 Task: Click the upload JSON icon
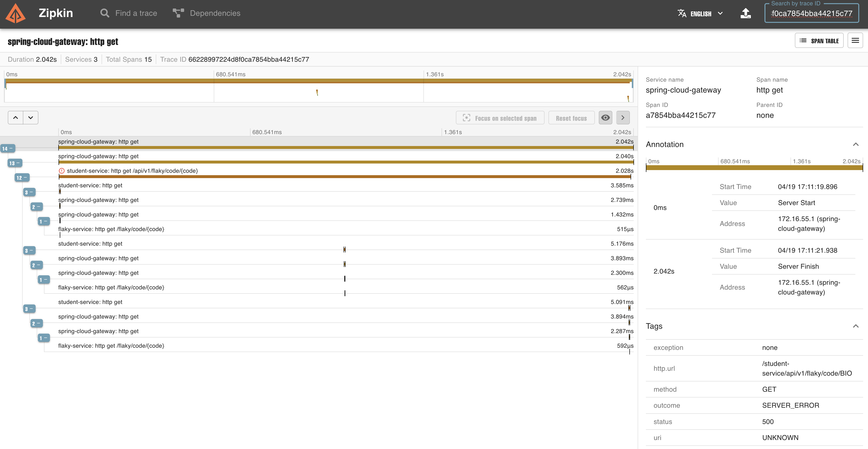coord(745,13)
